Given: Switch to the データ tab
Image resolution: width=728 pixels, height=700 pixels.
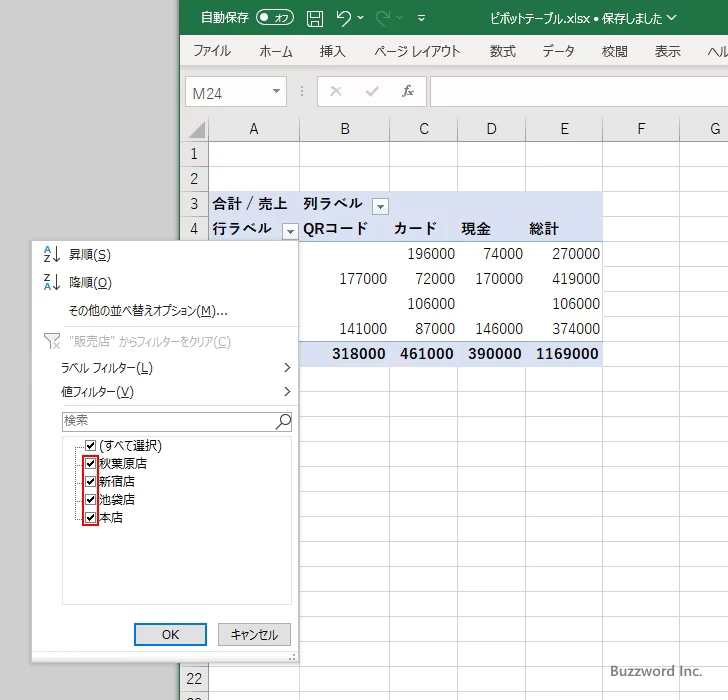Looking at the screenshot, I should 559,51.
